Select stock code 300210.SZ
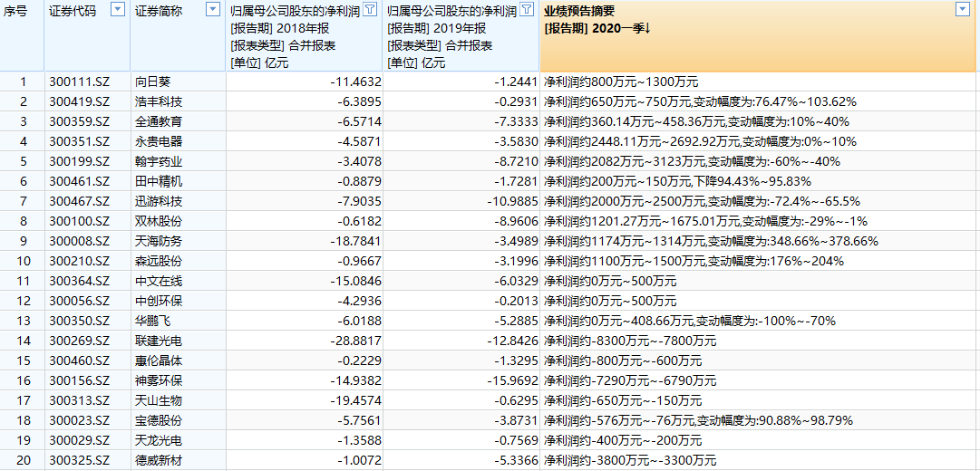The image size is (980, 471). tap(80, 261)
